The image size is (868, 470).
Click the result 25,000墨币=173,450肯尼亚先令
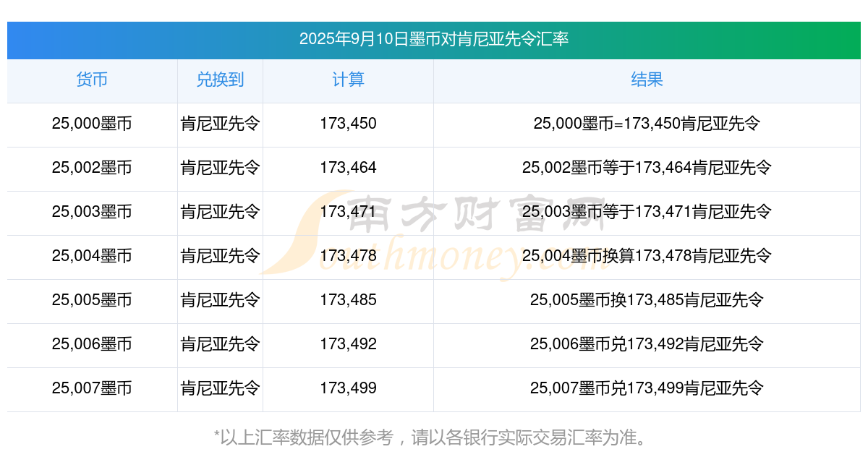pos(647,124)
